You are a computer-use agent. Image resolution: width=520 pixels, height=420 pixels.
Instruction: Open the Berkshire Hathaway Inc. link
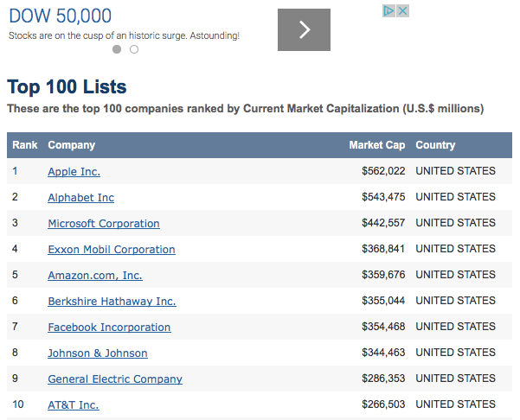coord(112,301)
